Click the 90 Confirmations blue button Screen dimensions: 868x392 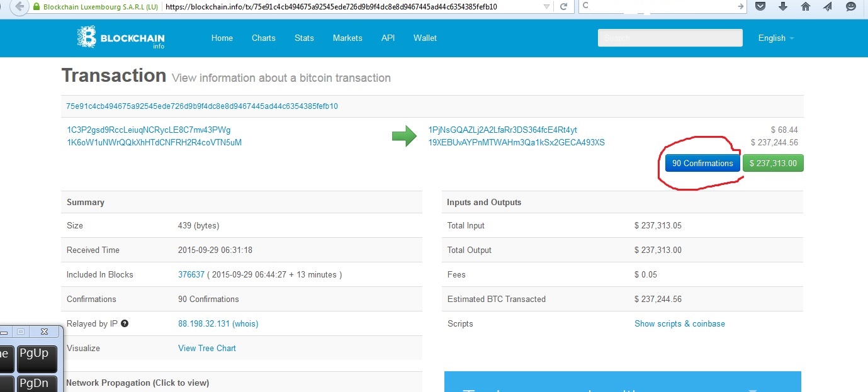tap(702, 163)
